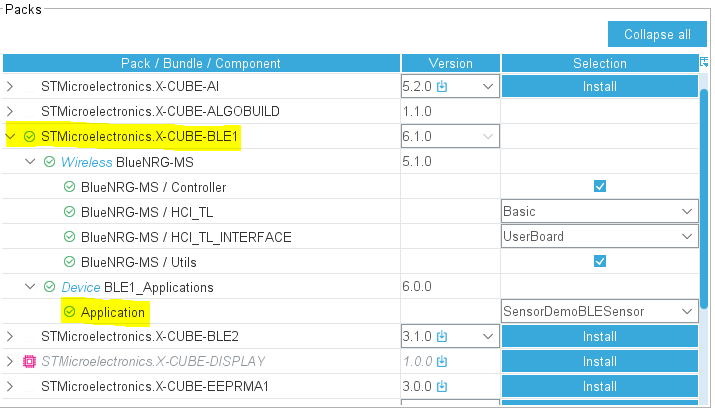
Task: Click download icon beside X-CUBE-BLE2 version 3.1.0
Action: pos(442,336)
